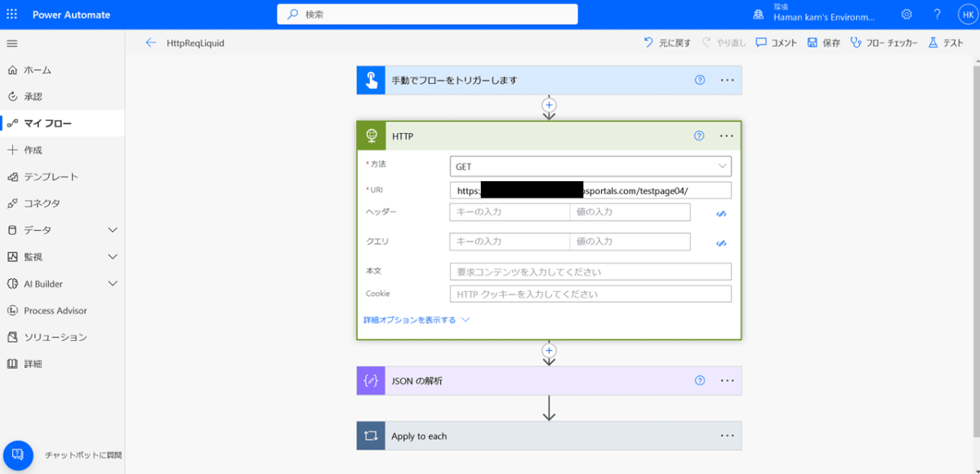Show help for JSON の解析 action

click(x=700, y=380)
